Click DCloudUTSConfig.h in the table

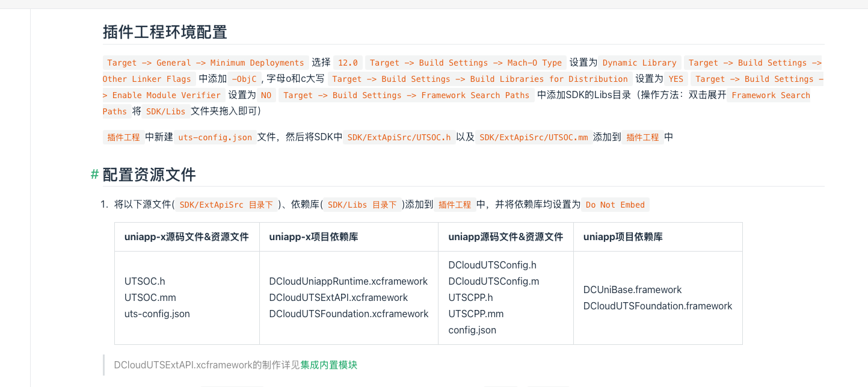point(492,265)
